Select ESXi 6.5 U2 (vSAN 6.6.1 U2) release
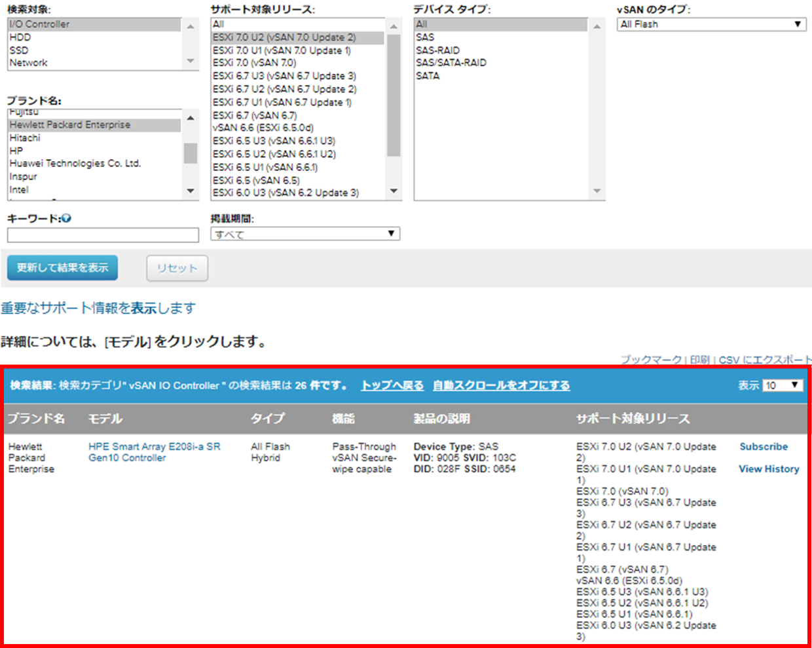The height and width of the screenshot is (648, 812). [298, 154]
